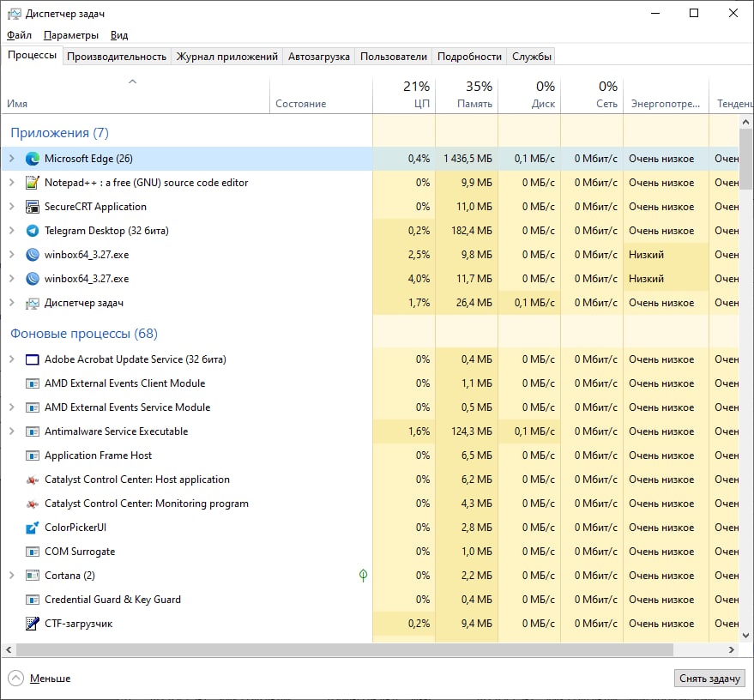Click the 1 436,5 МБ memory value
The height and width of the screenshot is (700, 754).
click(x=467, y=159)
